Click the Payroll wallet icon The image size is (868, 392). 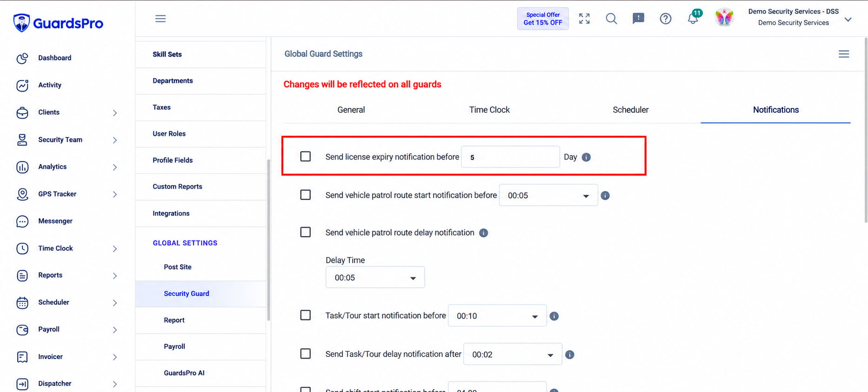22,330
